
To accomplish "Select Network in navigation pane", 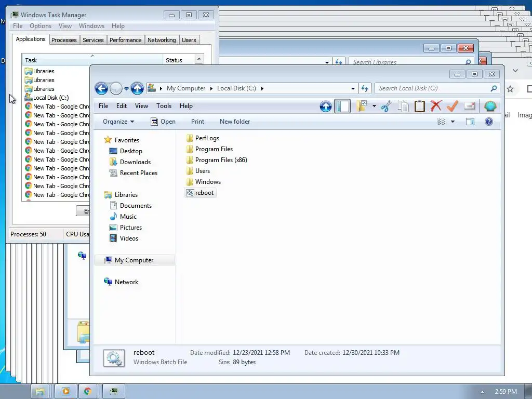I will pos(121,282).
